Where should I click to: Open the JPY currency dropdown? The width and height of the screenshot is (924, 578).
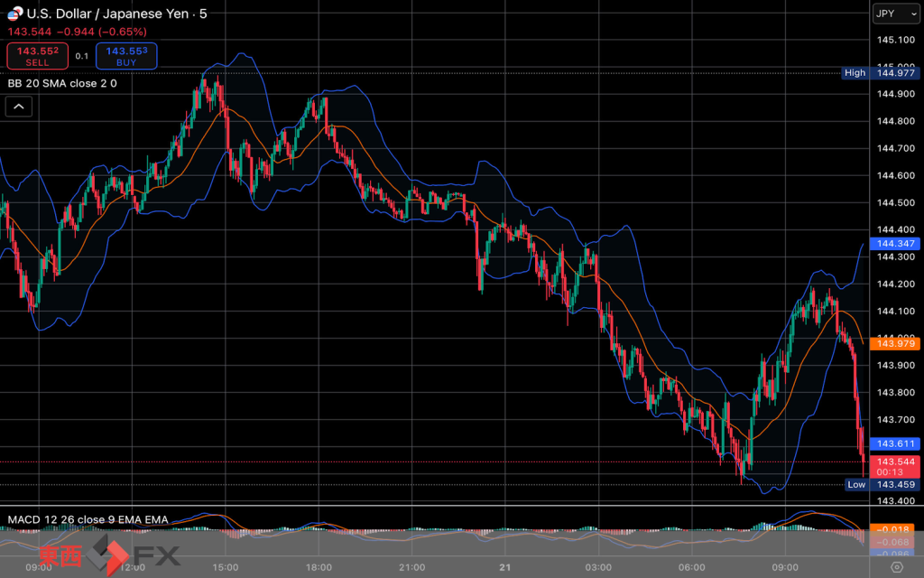pyautogui.click(x=896, y=14)
